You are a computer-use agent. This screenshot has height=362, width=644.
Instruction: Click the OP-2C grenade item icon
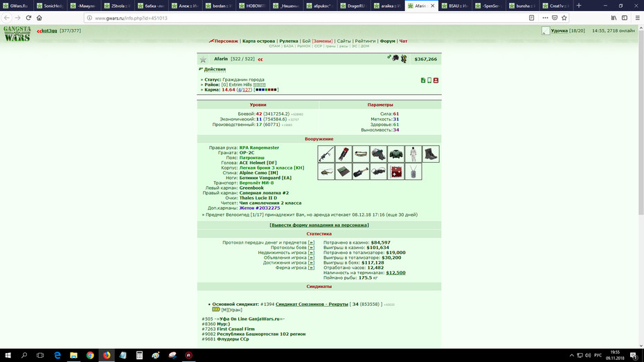pos(343,154)
